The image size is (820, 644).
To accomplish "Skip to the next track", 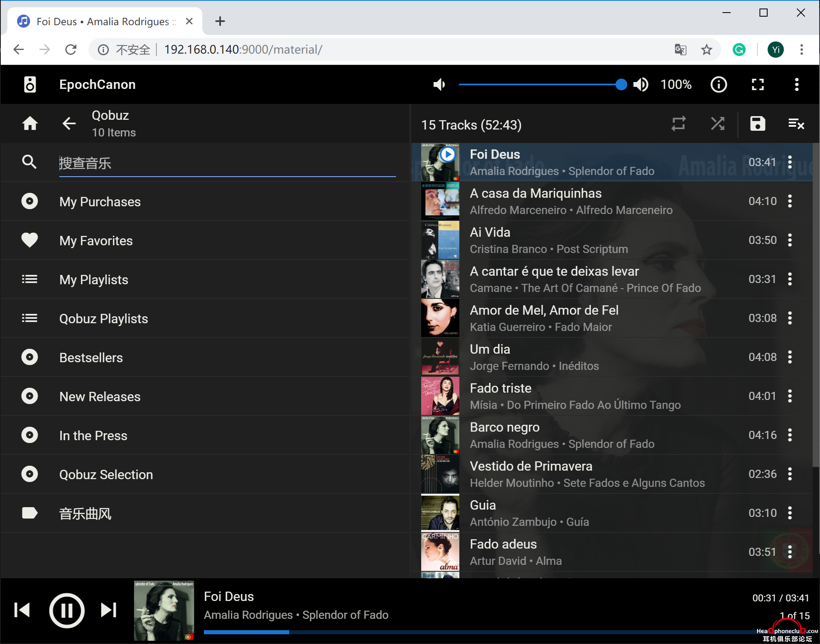I will click(x=108, y=609).
